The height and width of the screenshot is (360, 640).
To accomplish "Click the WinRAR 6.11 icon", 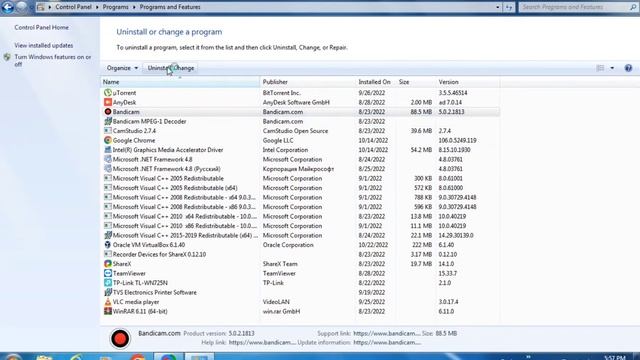I will pyautogui.click(x=108, y=311).
